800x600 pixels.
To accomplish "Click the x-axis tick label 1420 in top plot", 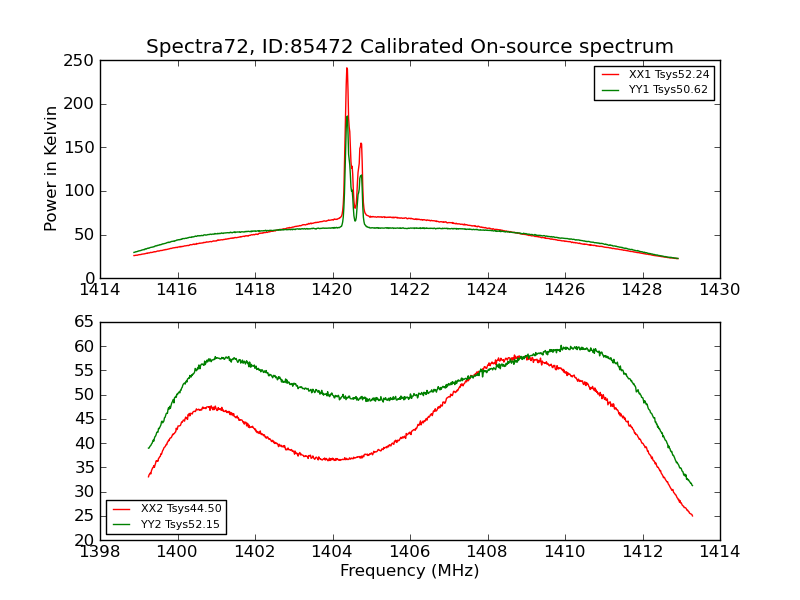I will pos(332,290).
